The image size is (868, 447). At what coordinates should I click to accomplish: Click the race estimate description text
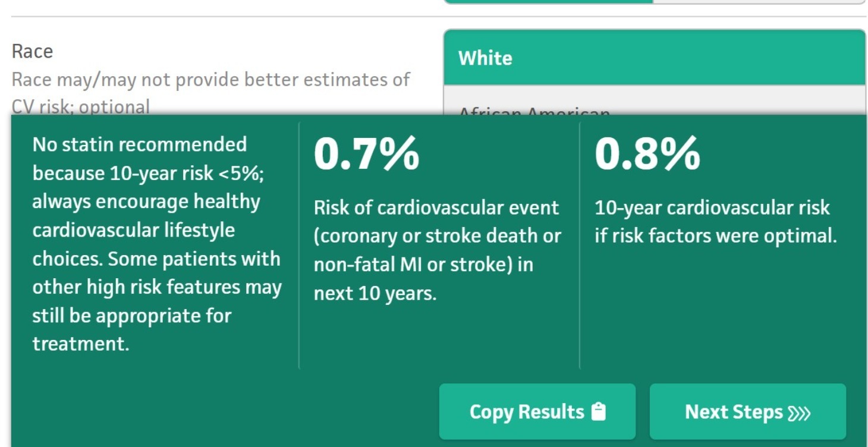[x=210, y=80]
